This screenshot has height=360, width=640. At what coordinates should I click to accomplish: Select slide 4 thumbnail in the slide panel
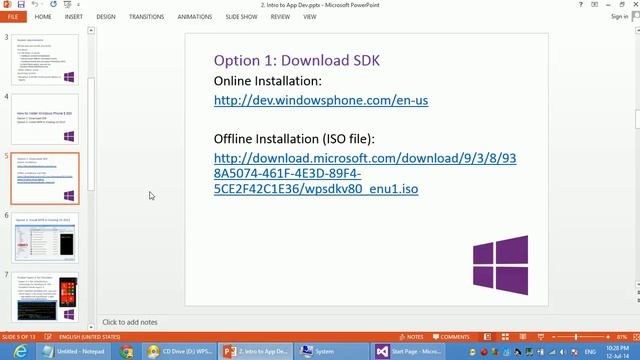point(45,119)
